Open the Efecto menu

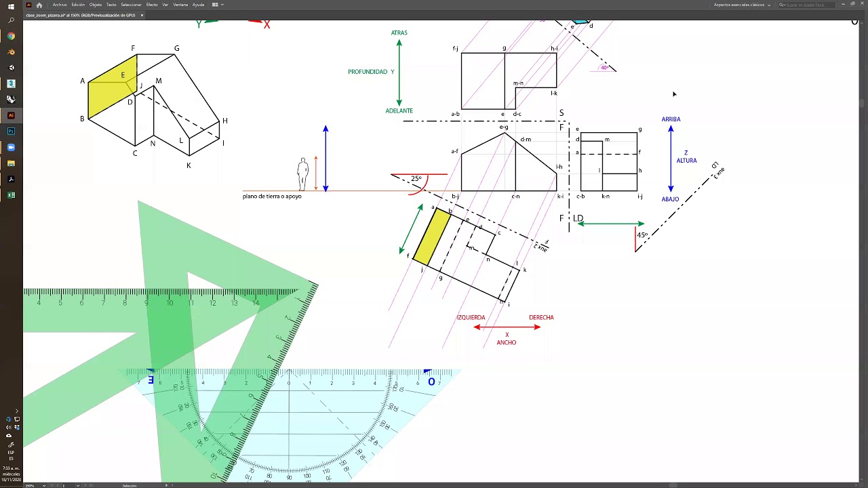click(152, 5)
